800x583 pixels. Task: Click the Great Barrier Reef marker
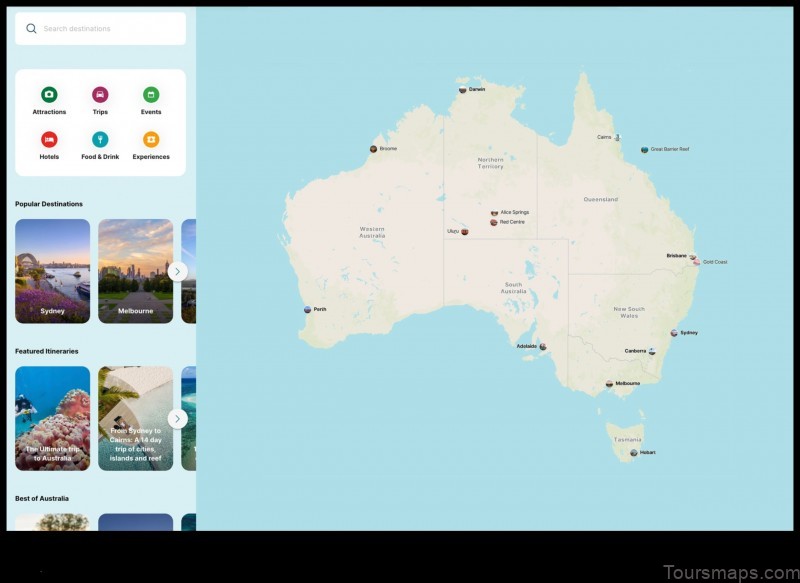pyautogui.click(x=644, y=147)
